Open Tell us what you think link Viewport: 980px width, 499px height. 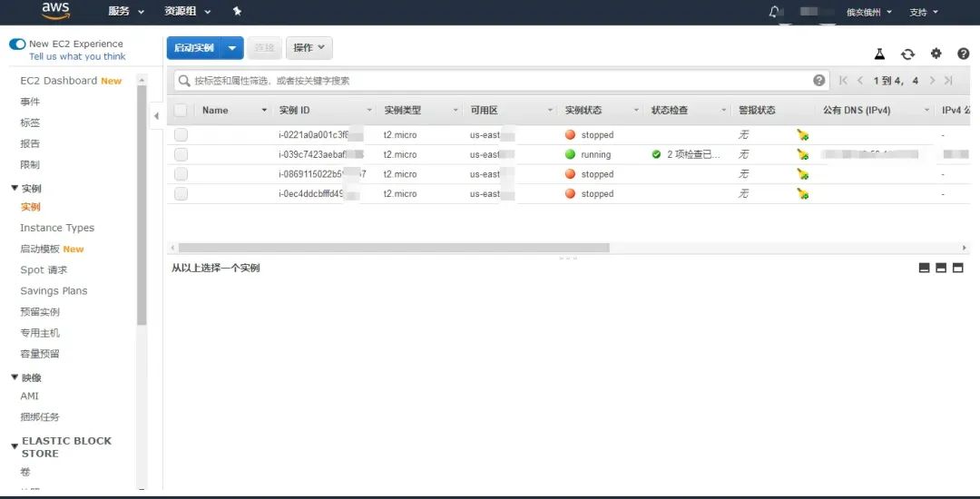pyautogui.click(x=77, y=56)
